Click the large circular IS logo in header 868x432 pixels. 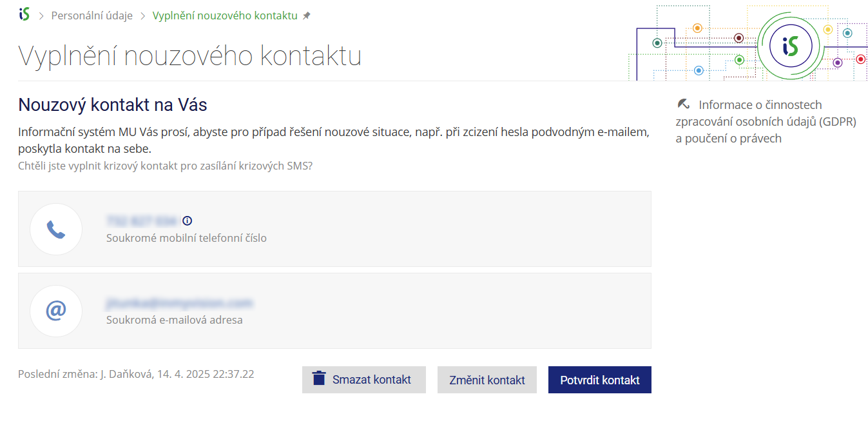[x=790, y=45]
